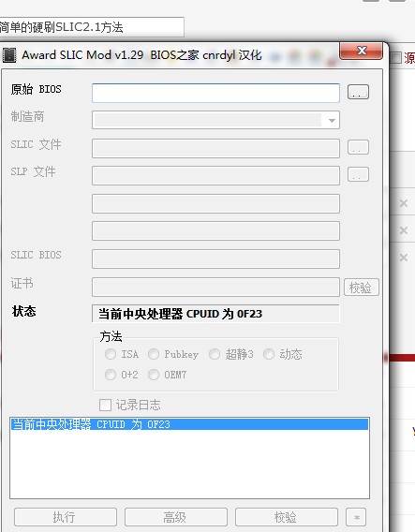Click the Award SLIC Mod title bar icon
Image resolution: width=415 pixels, height=532 pixels.
9,55
